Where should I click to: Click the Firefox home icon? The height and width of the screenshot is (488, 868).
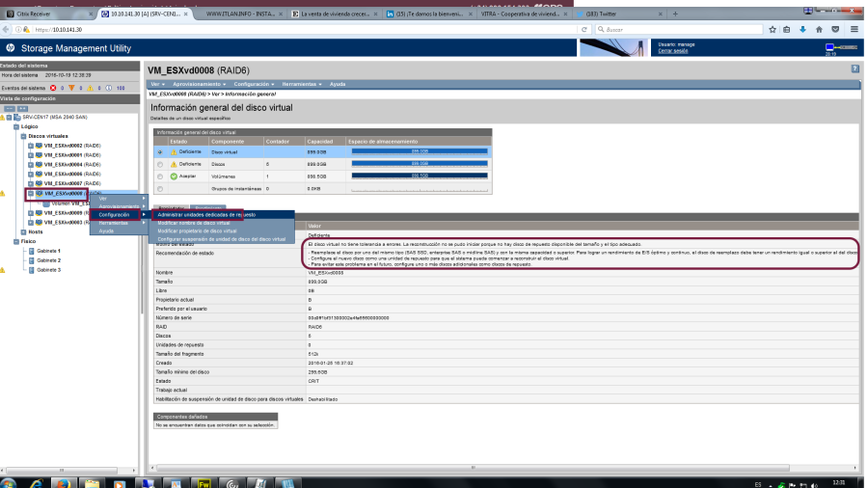821,29
